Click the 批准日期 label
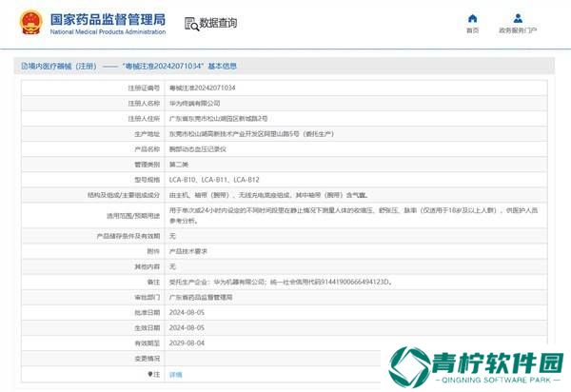This screenshot has height=392, width=571. coord(148,312)
